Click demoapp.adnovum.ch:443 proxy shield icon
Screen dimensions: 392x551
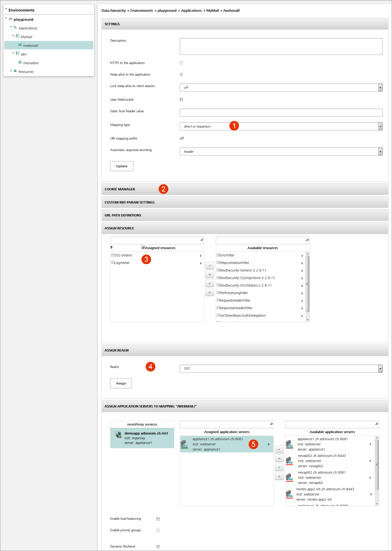click(118, 435)
